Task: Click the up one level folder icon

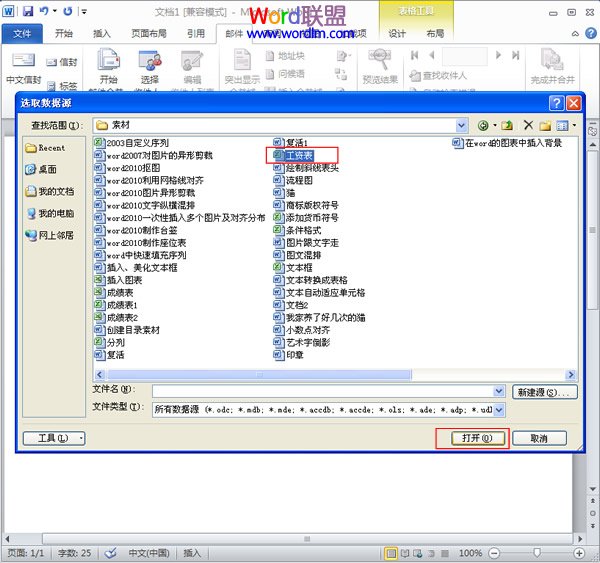Action: (507, 126)
